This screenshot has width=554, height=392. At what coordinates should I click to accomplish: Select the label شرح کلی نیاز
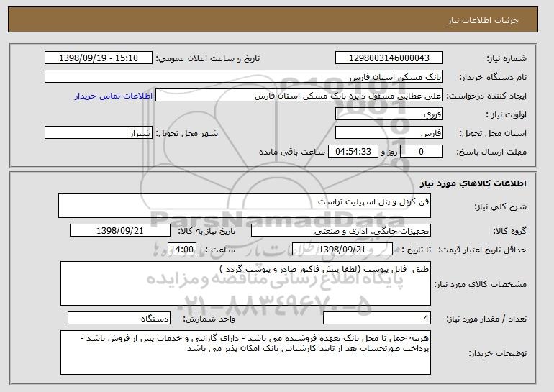[x=500, y=206]
